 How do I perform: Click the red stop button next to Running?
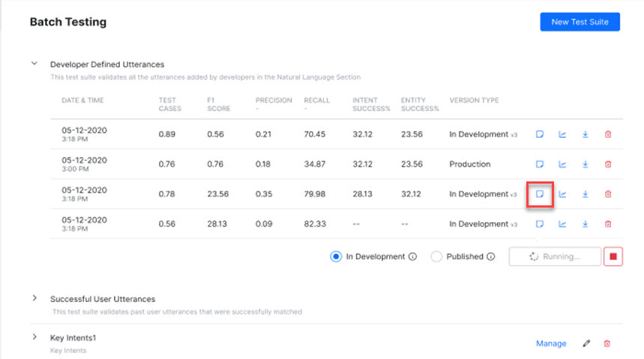coord(613,256)
